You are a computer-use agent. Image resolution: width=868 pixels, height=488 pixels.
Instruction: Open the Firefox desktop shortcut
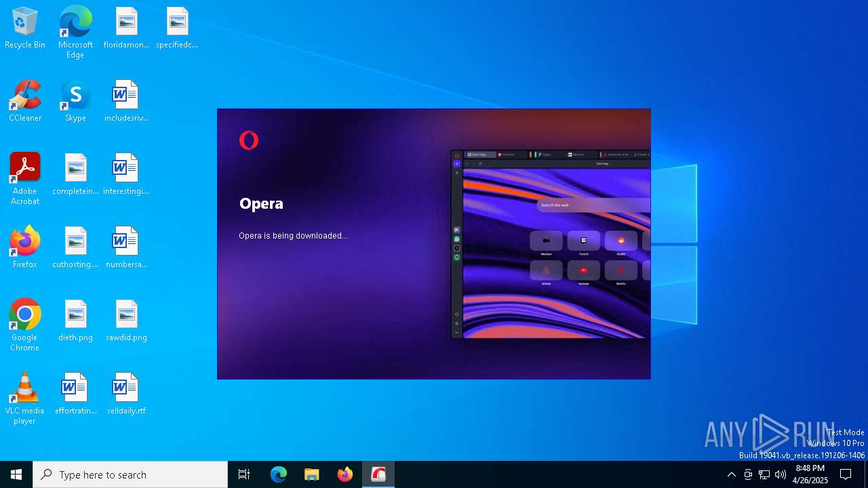click(x=25, y=248)
